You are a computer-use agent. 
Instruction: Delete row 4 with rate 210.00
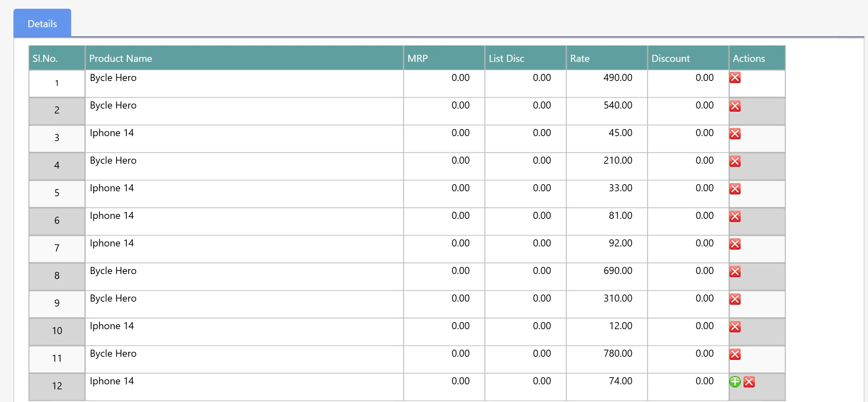[x=735, y=161]
